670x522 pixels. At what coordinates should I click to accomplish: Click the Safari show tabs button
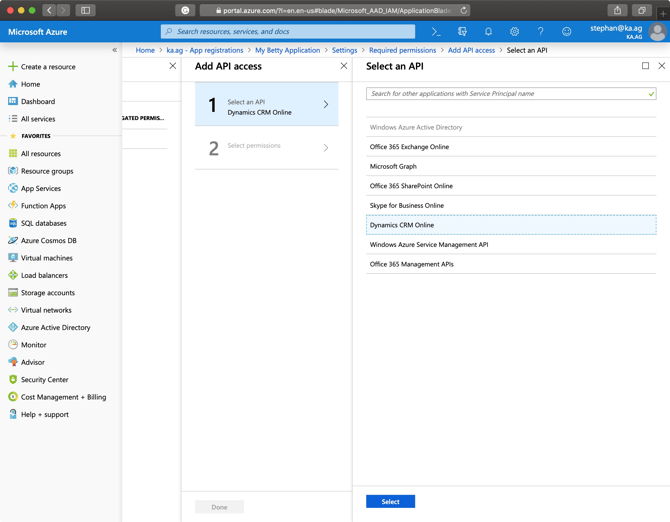point(642,10)
